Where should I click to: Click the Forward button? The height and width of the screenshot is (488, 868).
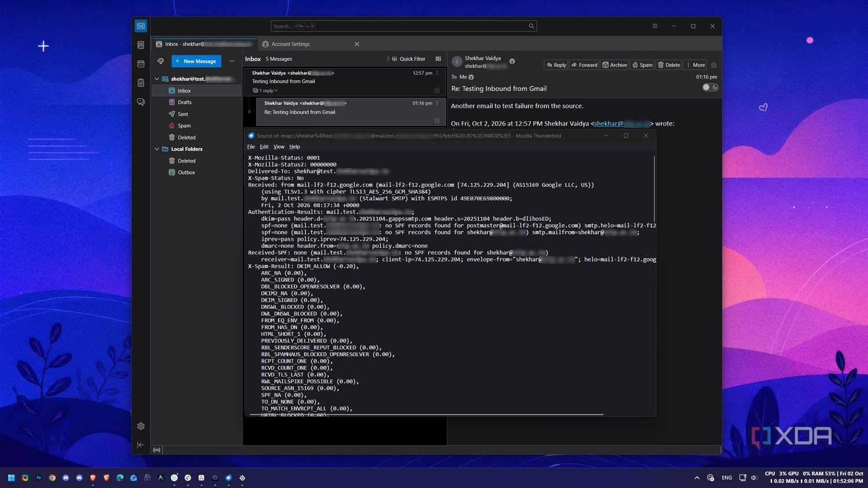[x=584, y=65]
